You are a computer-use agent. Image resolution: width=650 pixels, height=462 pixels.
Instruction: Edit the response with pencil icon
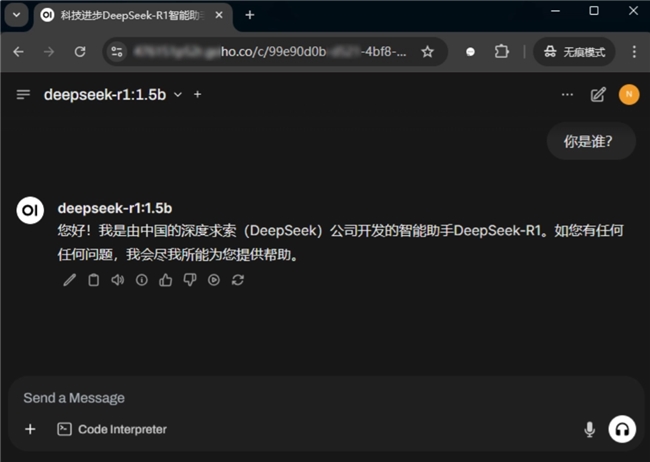[x=69, y=280]
